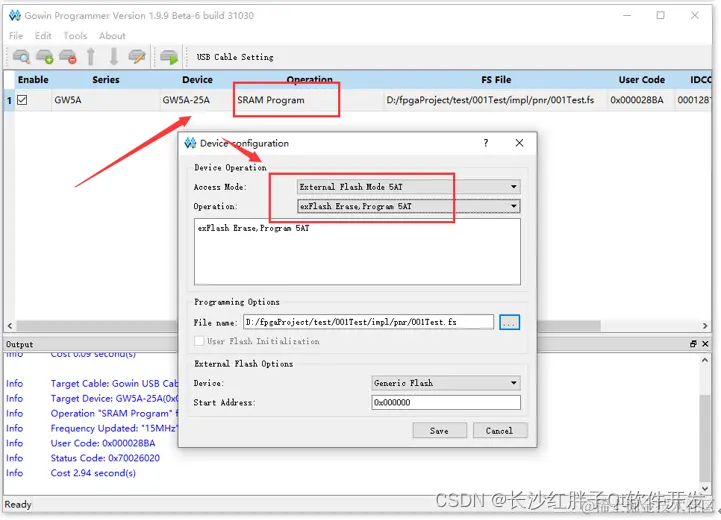Click the Move Device Down arrow icon
721x520 pixels.
(114, 57)
